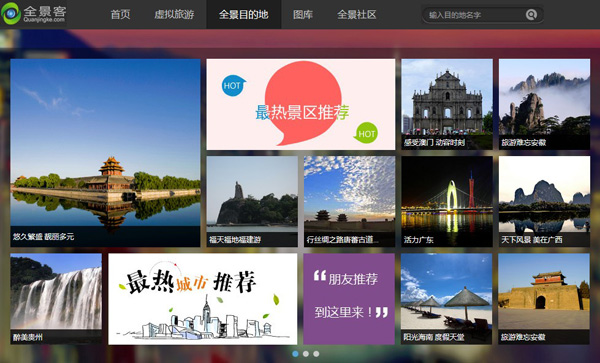Open the 最热景区推荐 banner

coord(301,104)
